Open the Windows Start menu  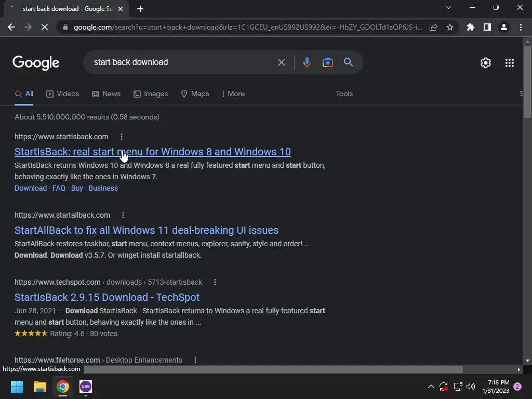click(17, 387)
